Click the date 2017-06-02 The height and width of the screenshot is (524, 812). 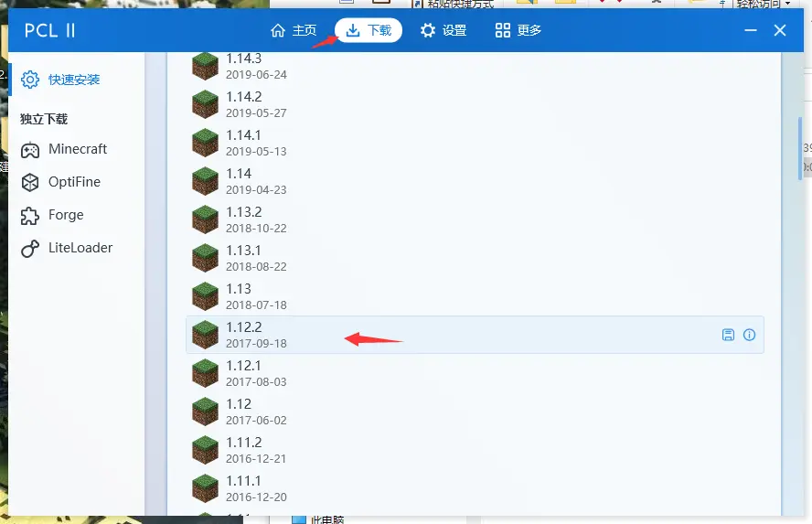pos(256,421)
